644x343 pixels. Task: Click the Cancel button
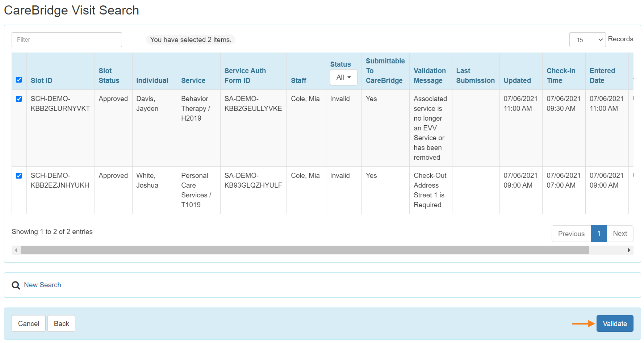click(x=29, y=323)
